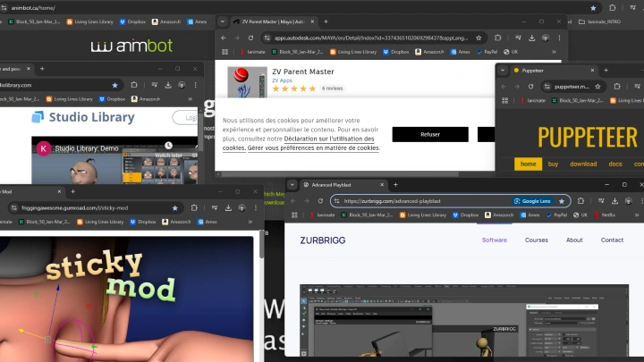Expand bookmarks overflow in zurbrigg window
The width and height of the screenshot is (644, 362).
[x=637, y=215]
